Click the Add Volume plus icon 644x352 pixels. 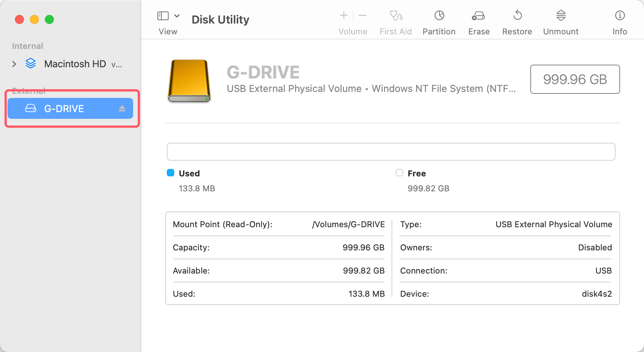click(x=343, y=15)
